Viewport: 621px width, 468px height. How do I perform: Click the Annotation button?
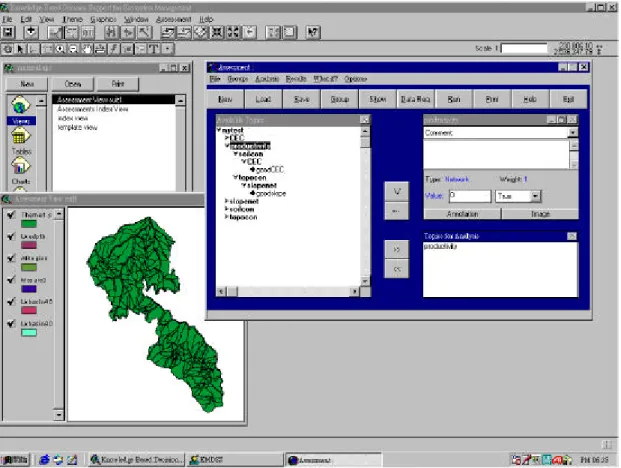coord(462,214)
